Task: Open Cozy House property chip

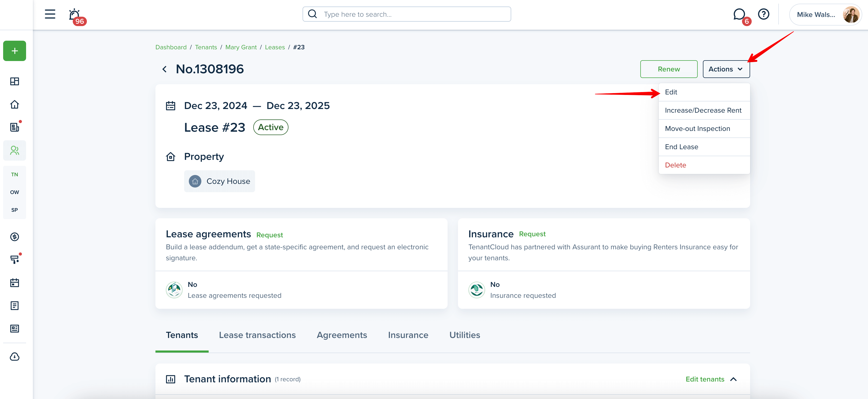Action: point(219,181)
